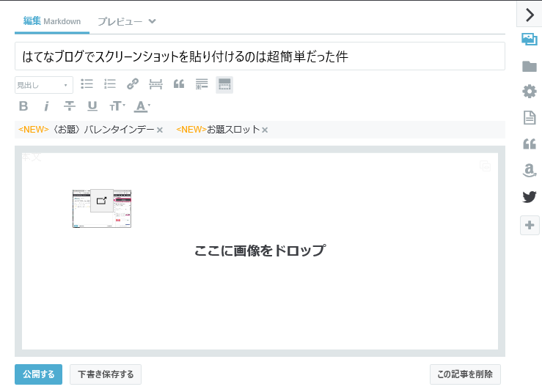Collapse the sidebar with the right chevron

(x=530, y=15)
